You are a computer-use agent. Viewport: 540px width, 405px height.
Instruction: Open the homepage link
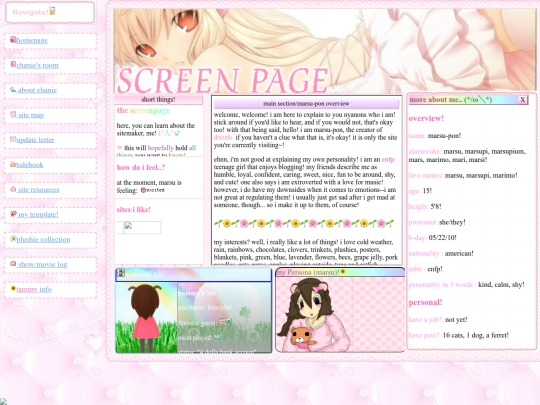click(32, 41)
